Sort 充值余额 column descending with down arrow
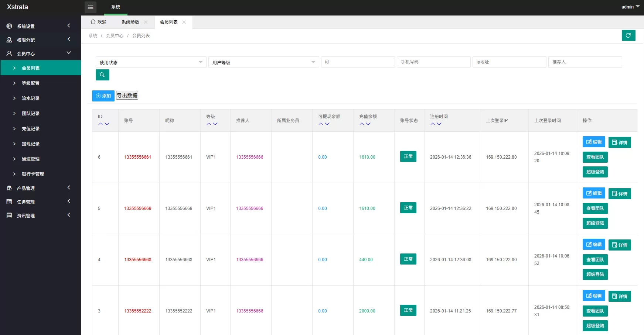This screenshot has height=335, width=644. (x=368, y=124)
